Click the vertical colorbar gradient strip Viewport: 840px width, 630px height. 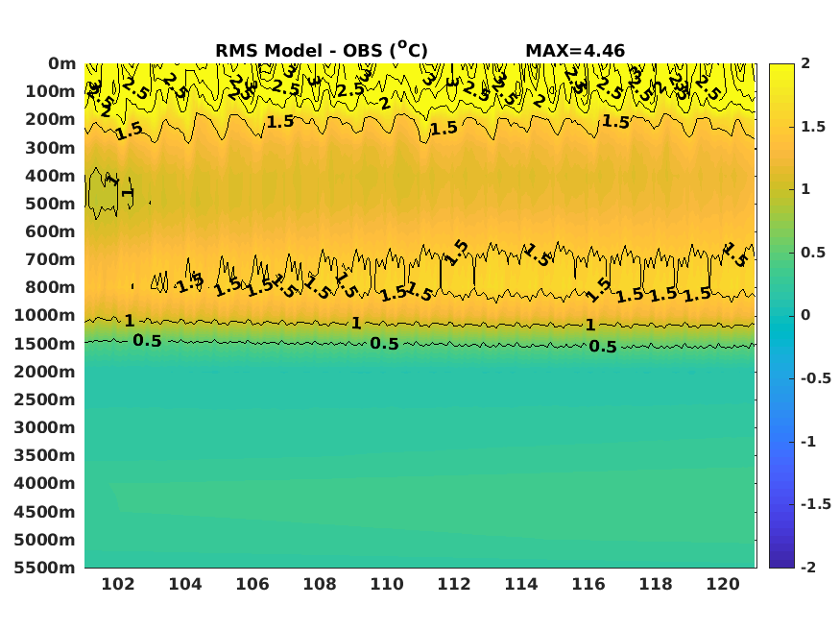point(781,316)
